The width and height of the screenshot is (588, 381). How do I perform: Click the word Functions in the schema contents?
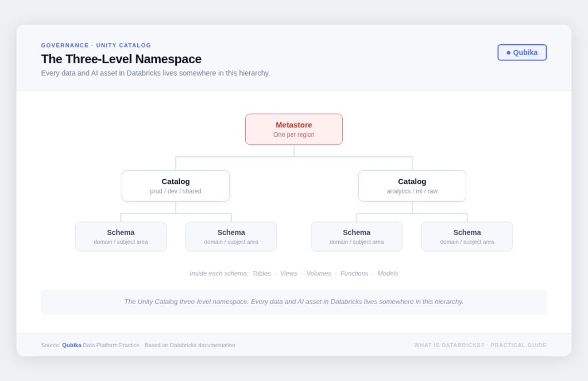354,274
